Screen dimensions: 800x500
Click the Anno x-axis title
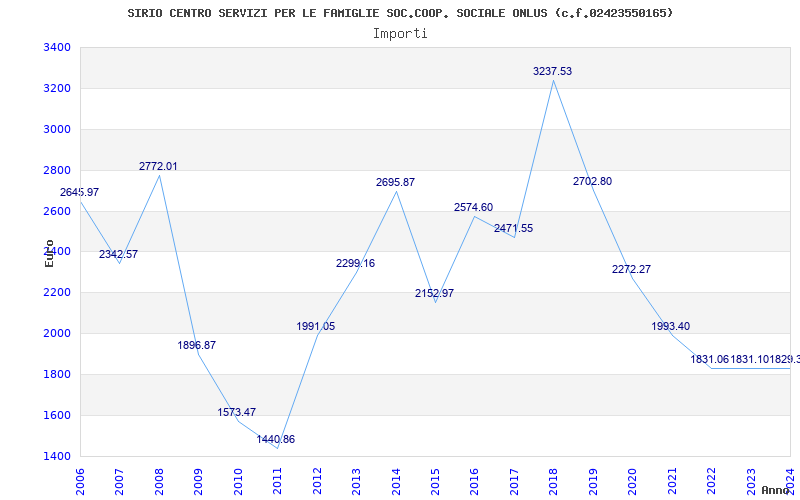tap(776, 490)
